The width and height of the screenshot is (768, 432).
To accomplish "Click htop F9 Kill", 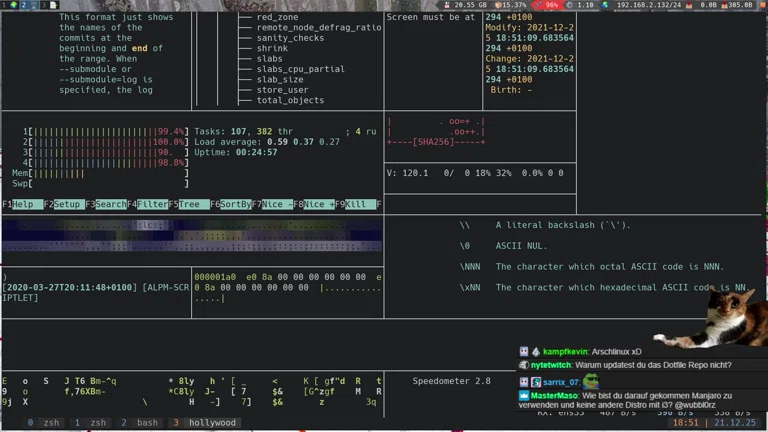I will (356, 204).
